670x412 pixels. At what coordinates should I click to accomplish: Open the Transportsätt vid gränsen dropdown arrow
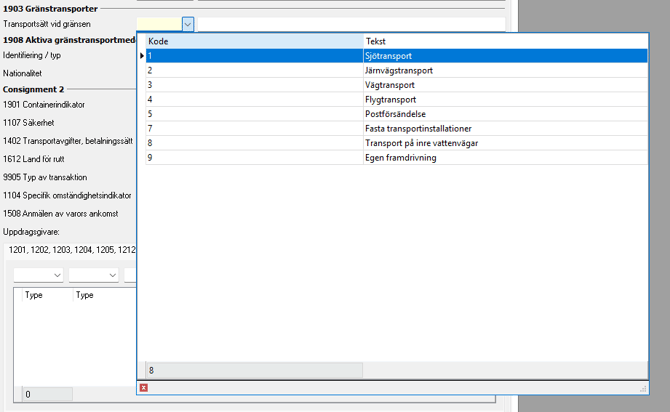point(187,23)
